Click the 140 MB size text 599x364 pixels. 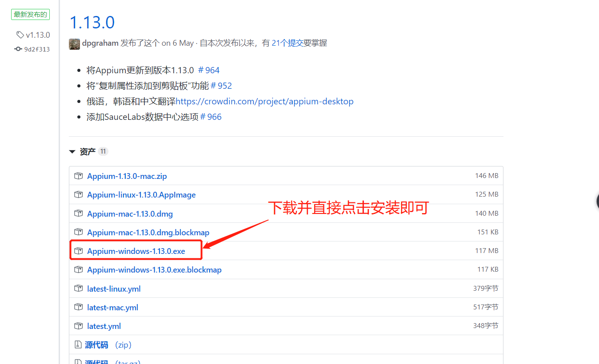click(x=487, y=214)
